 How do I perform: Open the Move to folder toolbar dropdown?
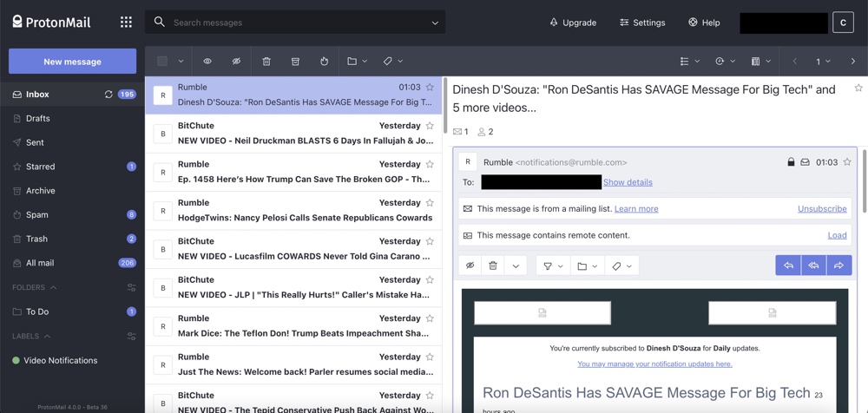[357, 62]
